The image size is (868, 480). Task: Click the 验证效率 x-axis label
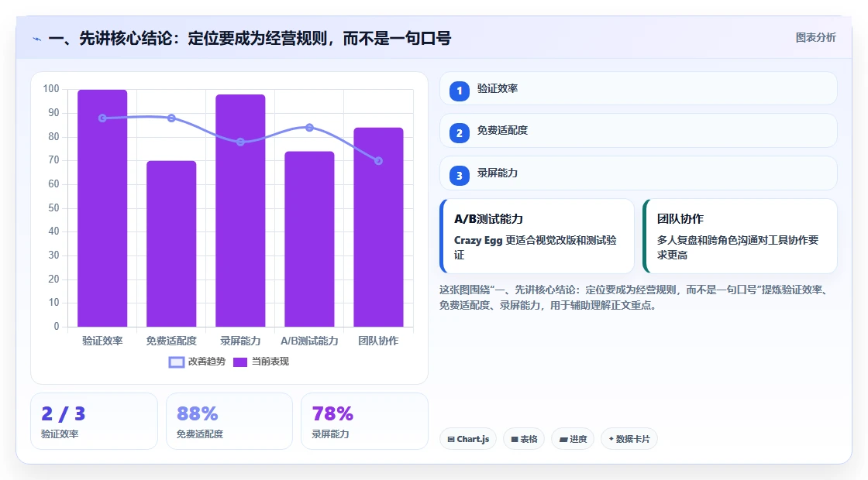pyautogui.click(x=102, y=341)
